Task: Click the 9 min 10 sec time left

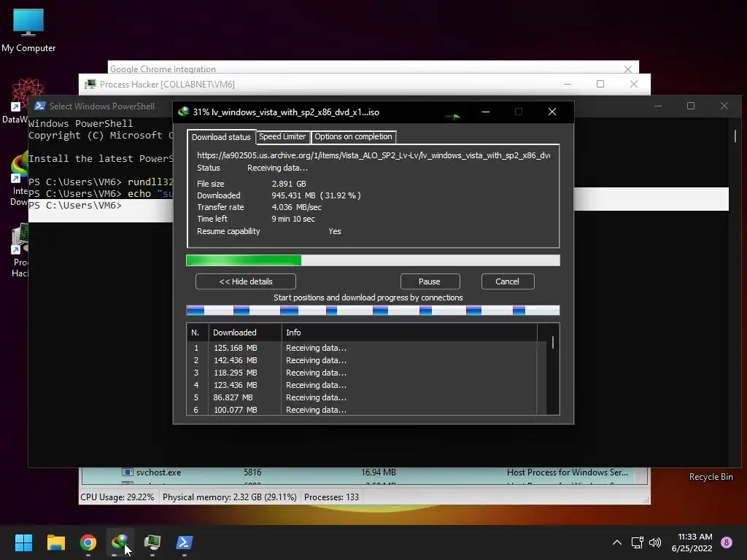Action: [x=293, y=219]
